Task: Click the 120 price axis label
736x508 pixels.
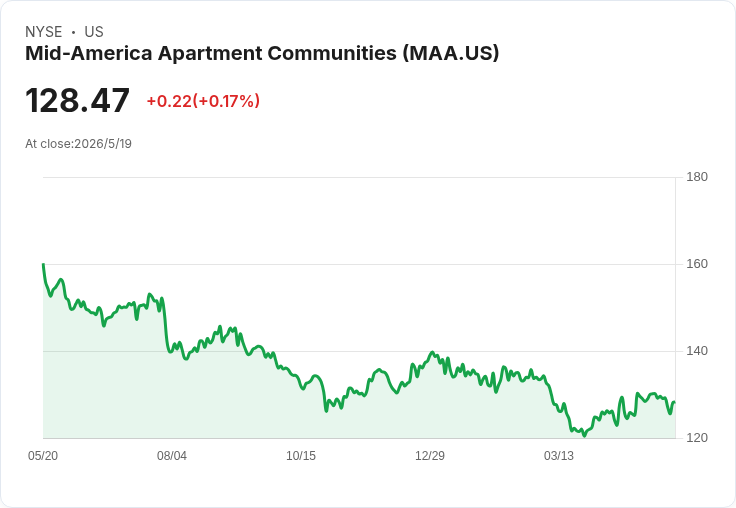Action: point(697,438)
